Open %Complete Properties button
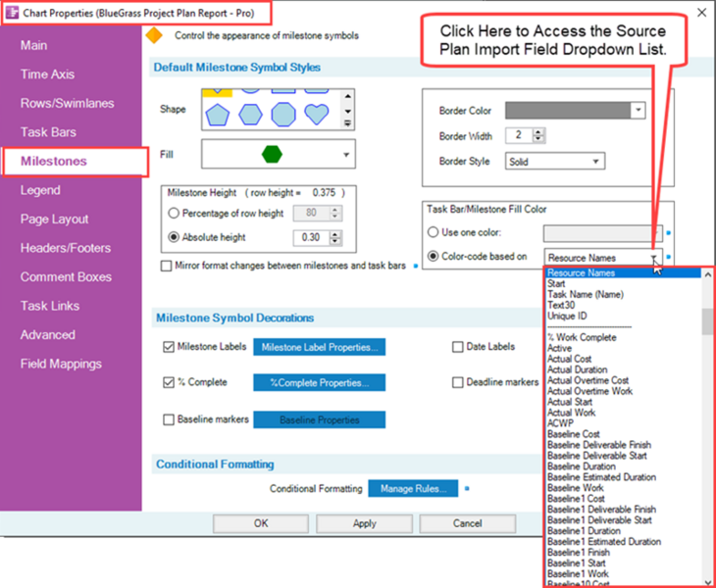716x588 pixels. [319, 383]
